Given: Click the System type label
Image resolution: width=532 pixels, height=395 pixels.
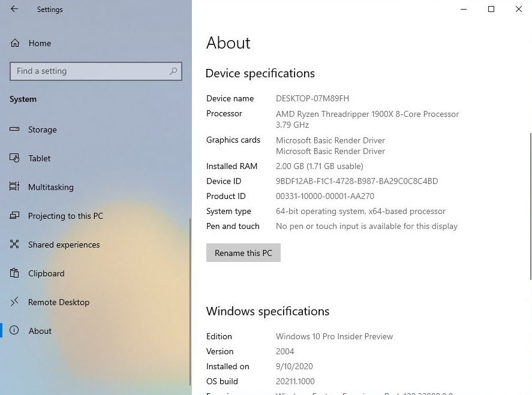Looking at the screenshot, I should [x=229, y=211].
